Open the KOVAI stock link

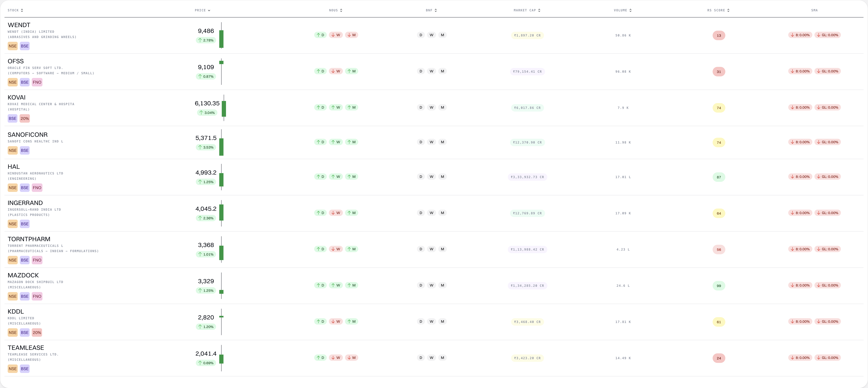[x=17, y=97]
